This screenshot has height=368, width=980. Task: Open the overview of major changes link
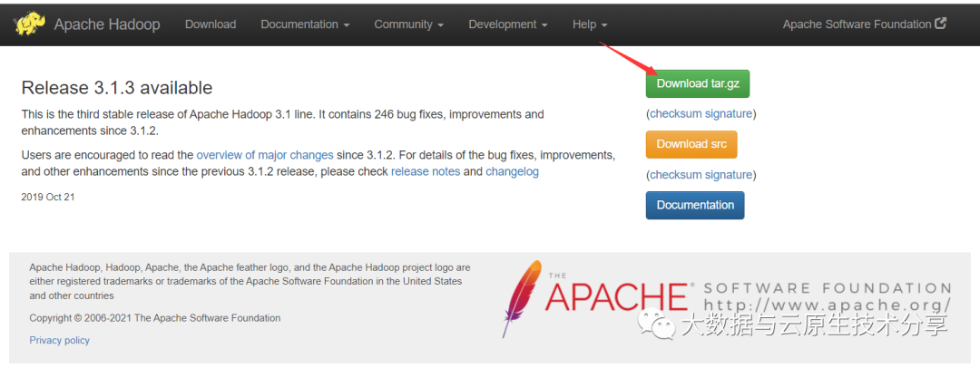pos(265,154)
